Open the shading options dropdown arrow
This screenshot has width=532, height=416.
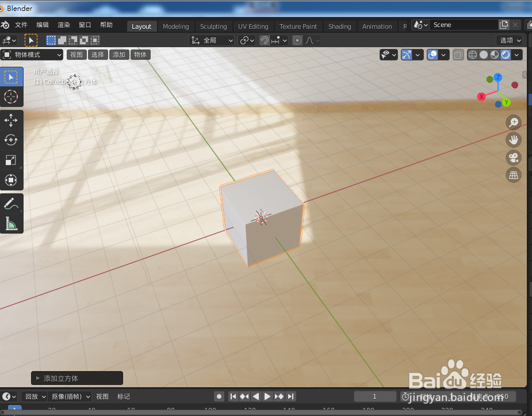(516, 55)
